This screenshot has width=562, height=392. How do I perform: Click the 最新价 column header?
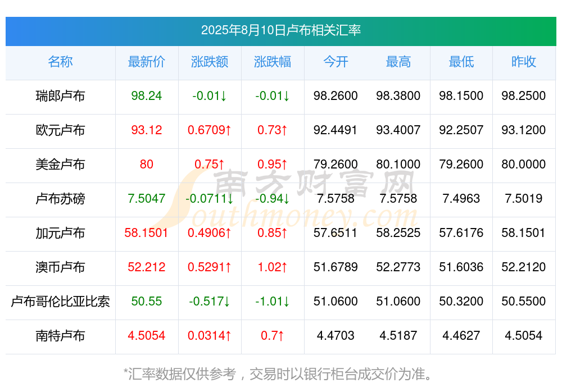click(x=147, y=62)
